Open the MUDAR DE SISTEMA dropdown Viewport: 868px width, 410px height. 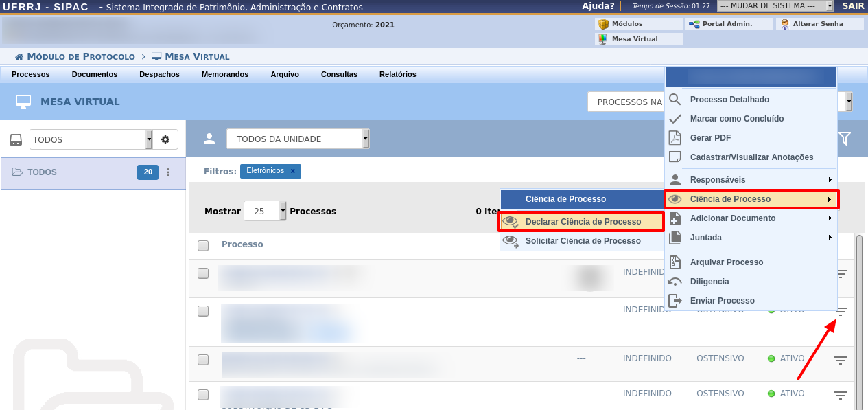pyautogui.click(x=775, y=6)
